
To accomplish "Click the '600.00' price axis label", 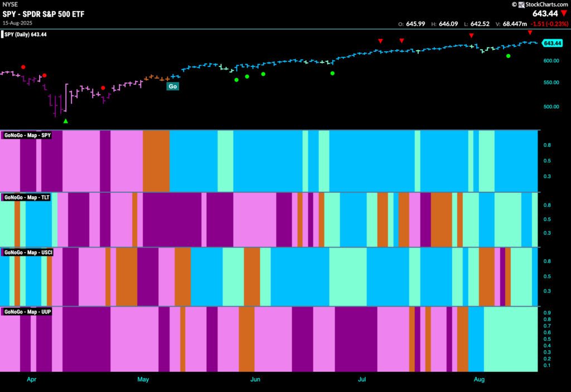I will pos(551,61).
